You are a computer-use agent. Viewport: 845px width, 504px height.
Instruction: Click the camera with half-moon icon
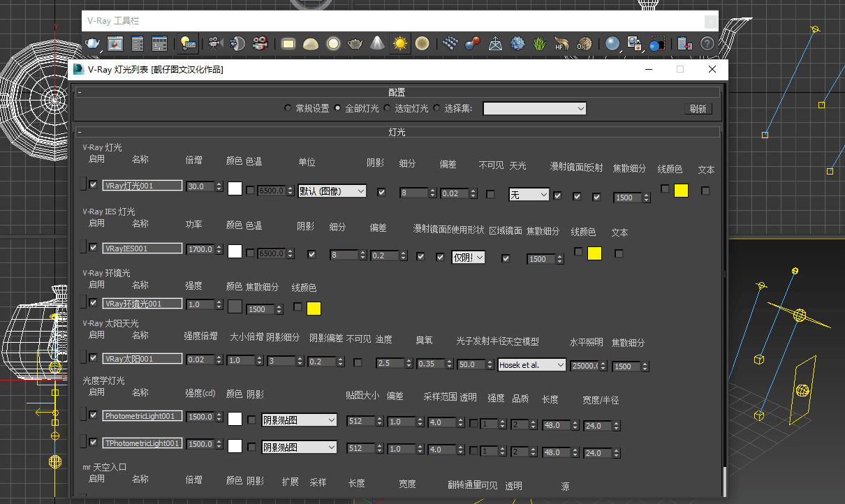237,44
